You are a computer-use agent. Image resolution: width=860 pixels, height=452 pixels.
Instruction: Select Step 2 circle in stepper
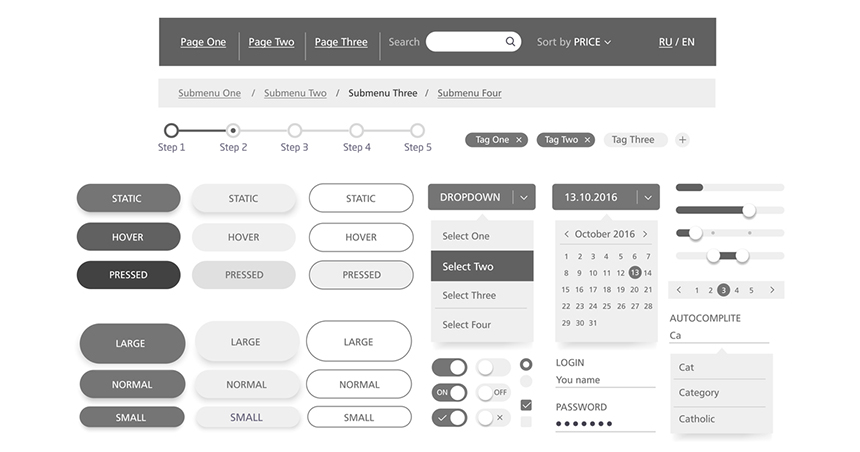pyautogui.click(x=233, y=131)
